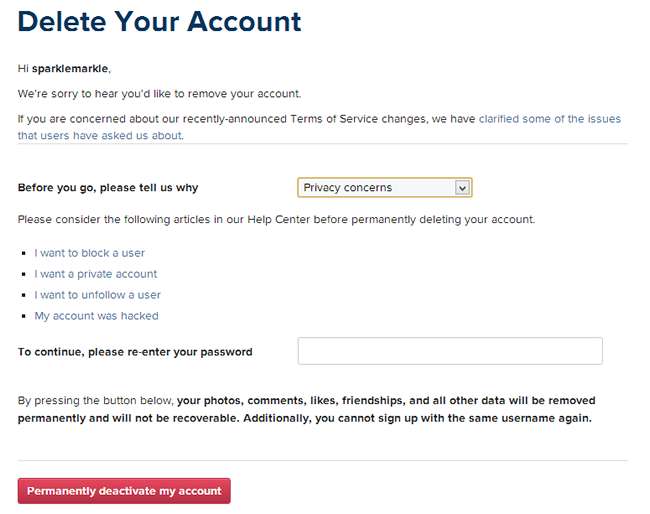
Task: Click the Delete Your Account heading
Action: pyautogui.click(x=159, y=20)
